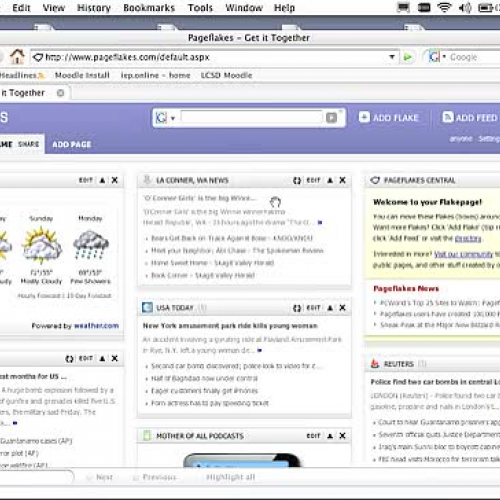Open the History menu
Image resolution: width=500 pixels, height=500 pixels.
[94, 8]
